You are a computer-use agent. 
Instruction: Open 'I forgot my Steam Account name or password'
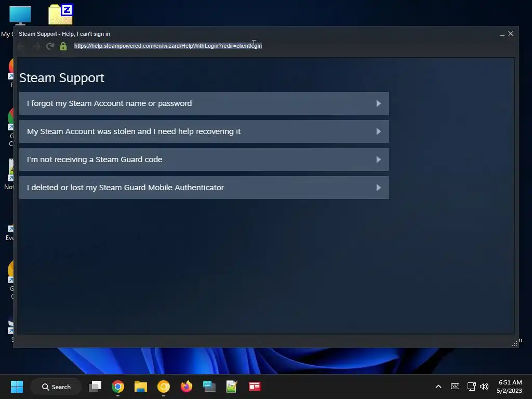204,103
